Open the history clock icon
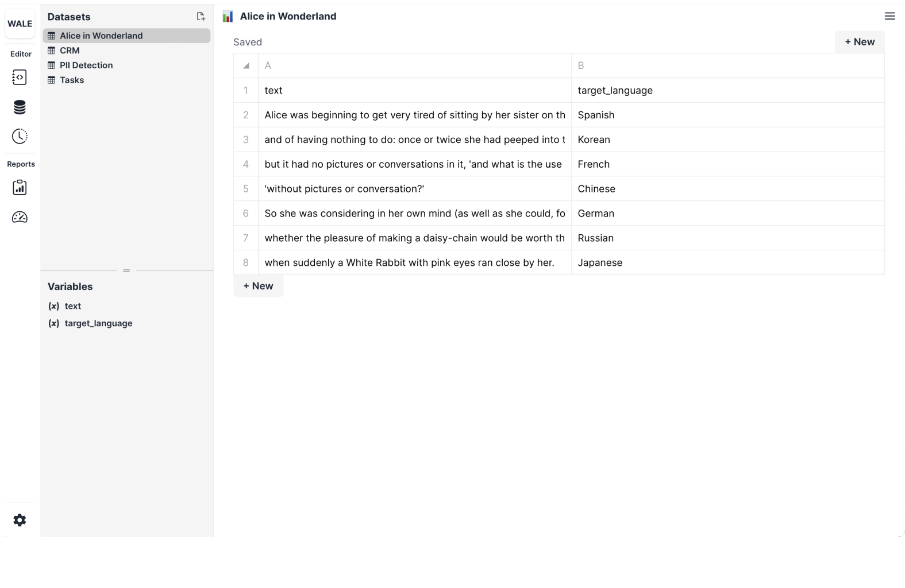 [20, 136]
